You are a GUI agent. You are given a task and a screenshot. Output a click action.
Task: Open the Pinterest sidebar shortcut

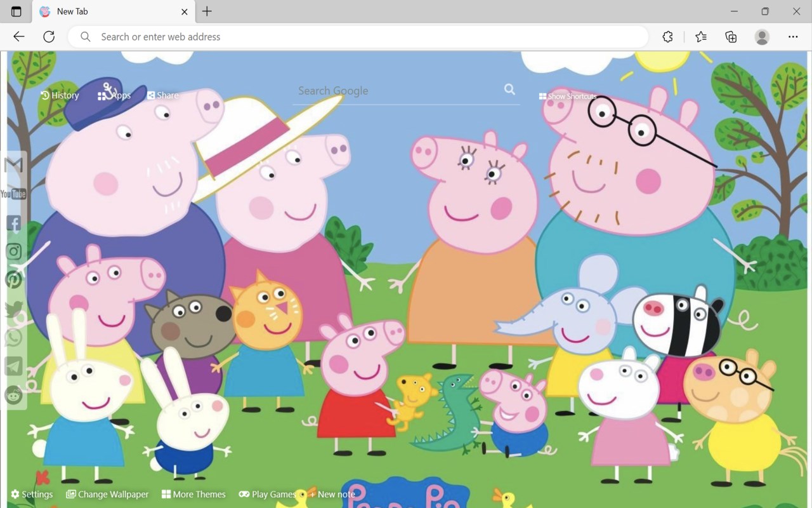point(13,280)
